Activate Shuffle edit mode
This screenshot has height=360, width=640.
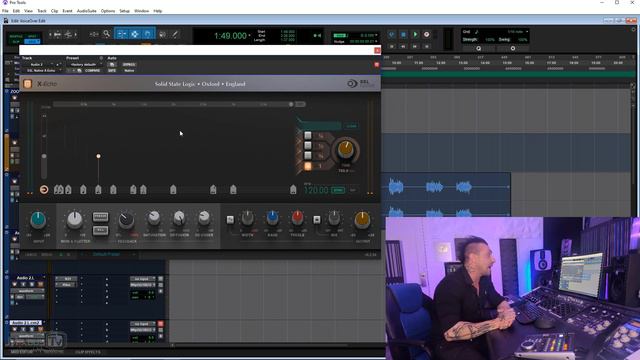16,36
